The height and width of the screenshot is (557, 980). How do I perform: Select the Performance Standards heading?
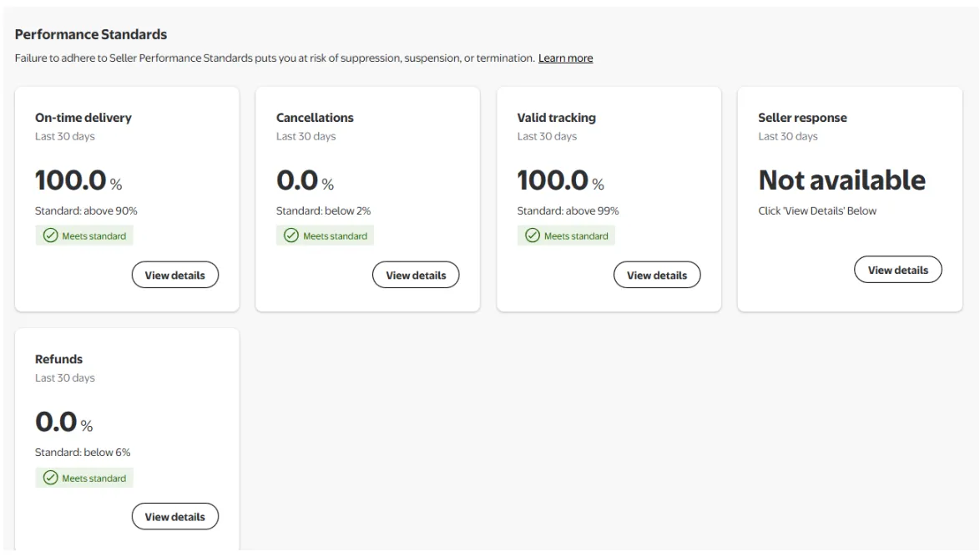point(91,34)
